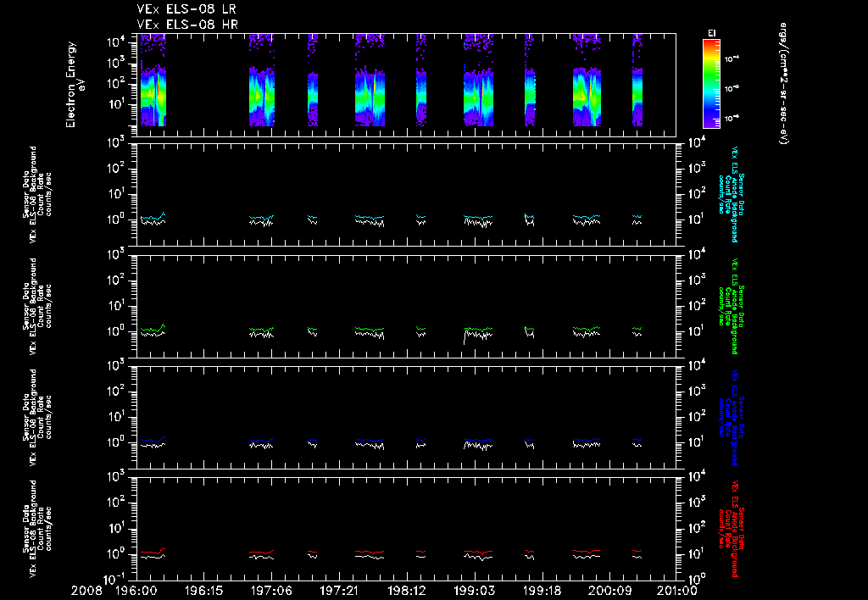Select the 'ergs/(cm**2-sr-sec-eV)' units label
Image resolution: width=868 pixels, height=600 pixels.
(783, 83)
